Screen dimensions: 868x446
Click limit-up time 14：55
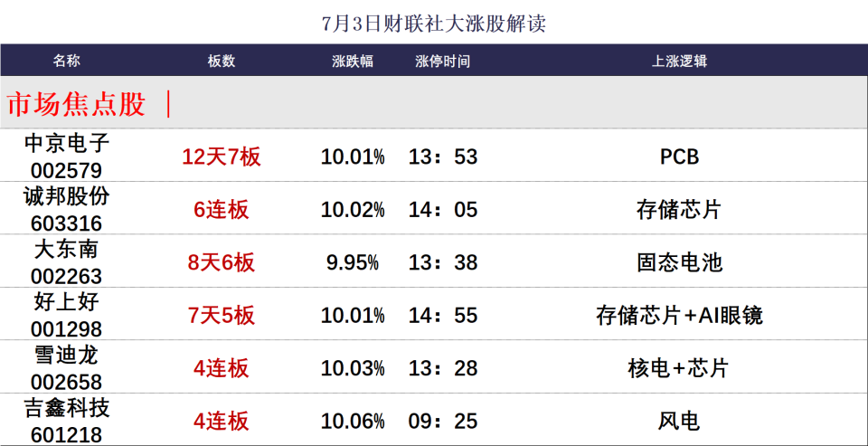[x=443, y=316]
